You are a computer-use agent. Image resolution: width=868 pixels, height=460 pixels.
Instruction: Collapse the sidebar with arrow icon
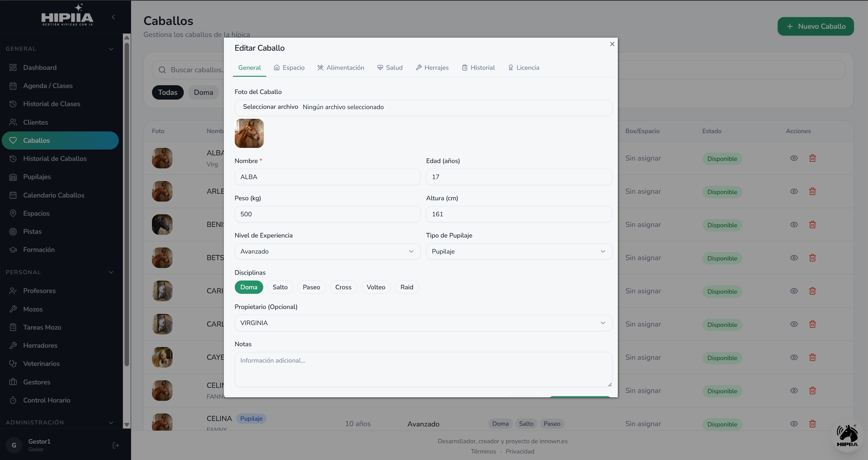point(113,17)
